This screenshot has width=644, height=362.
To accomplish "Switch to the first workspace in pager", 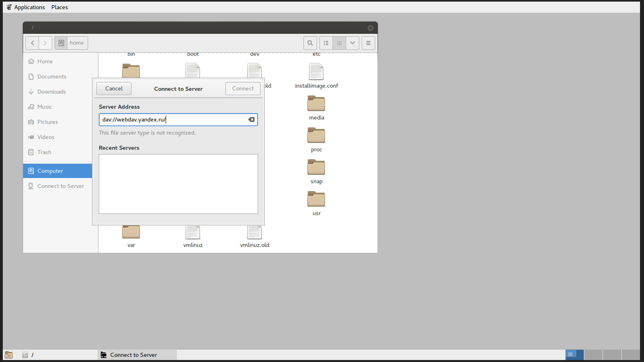I will [575, 355].
